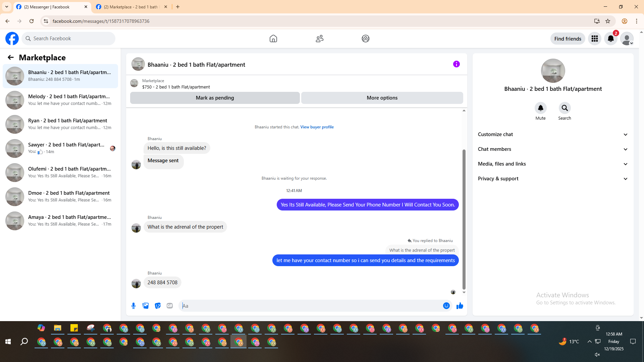The height and width of the screenshot is (362, 644).
Task: Expand the Customize chat section
Action: coord(552,134)
